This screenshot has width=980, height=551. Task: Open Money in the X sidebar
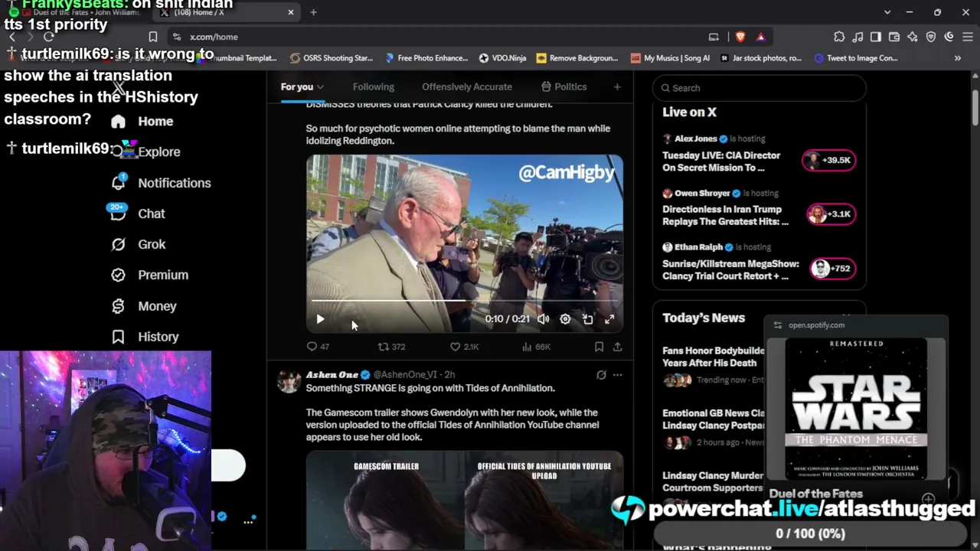[x=144, y=306]
